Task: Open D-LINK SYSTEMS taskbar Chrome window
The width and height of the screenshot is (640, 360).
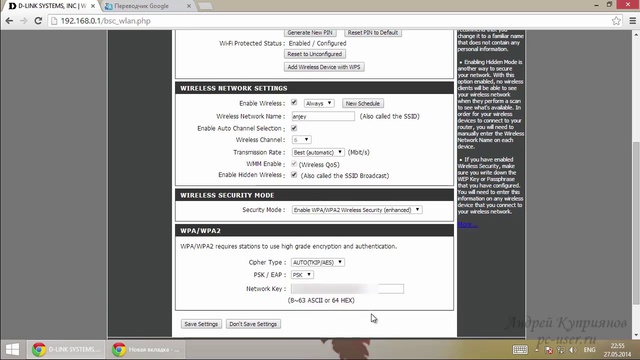Action: click(67, 349)
